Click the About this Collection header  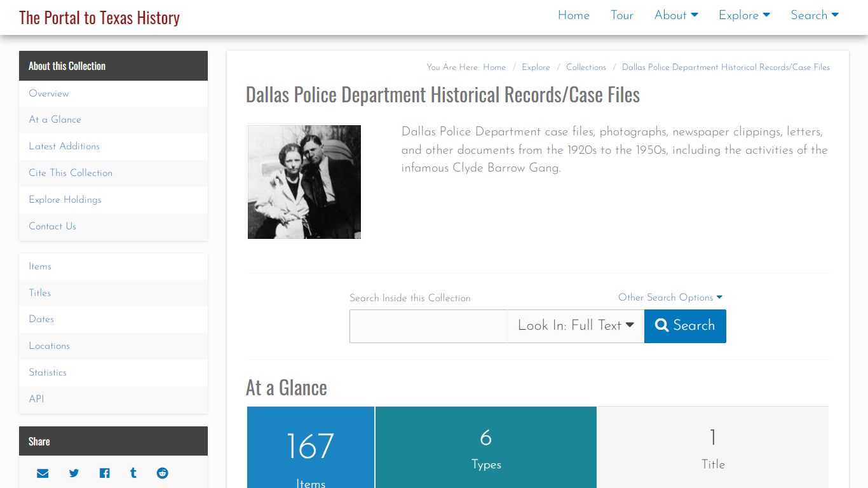click(x=113, y=66)
